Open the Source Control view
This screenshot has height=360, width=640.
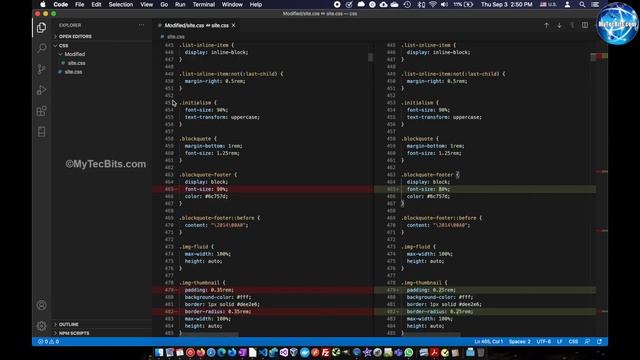[41, 69]
